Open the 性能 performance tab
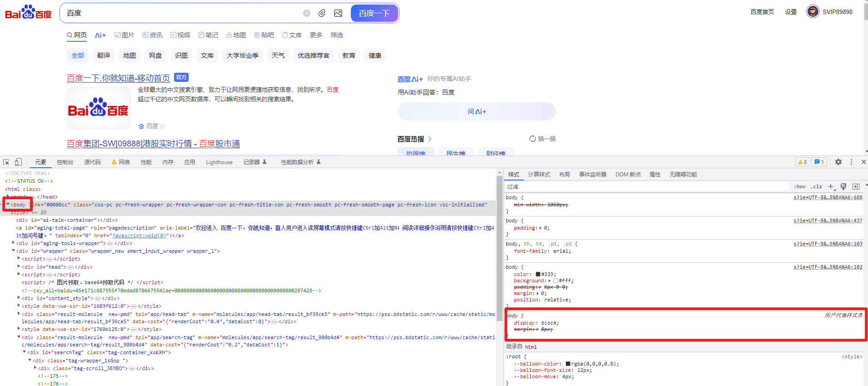 tap(146, 162)
